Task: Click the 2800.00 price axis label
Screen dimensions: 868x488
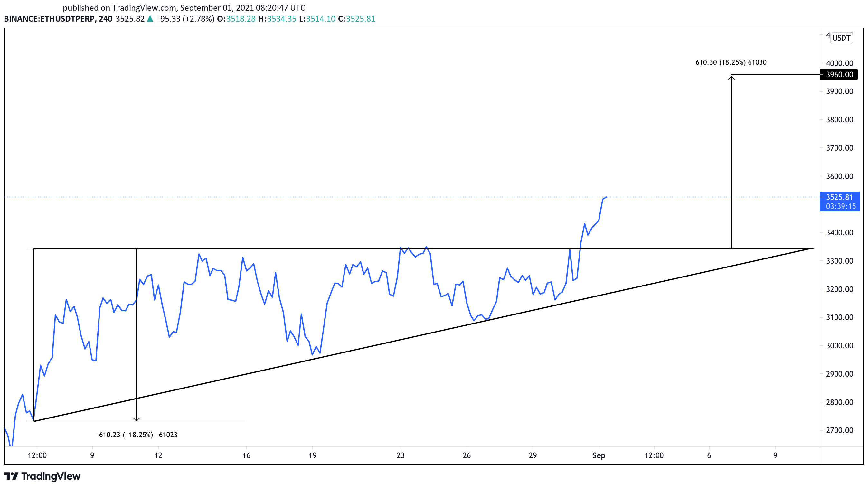Action: 839,402
